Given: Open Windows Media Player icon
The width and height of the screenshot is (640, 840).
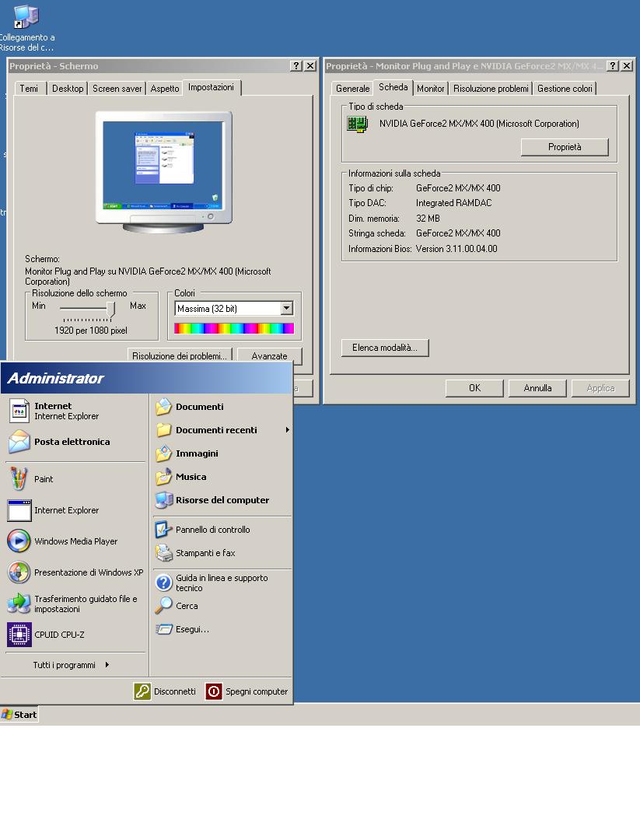Looking at the screenshot, I should click(x=19, y=541).
